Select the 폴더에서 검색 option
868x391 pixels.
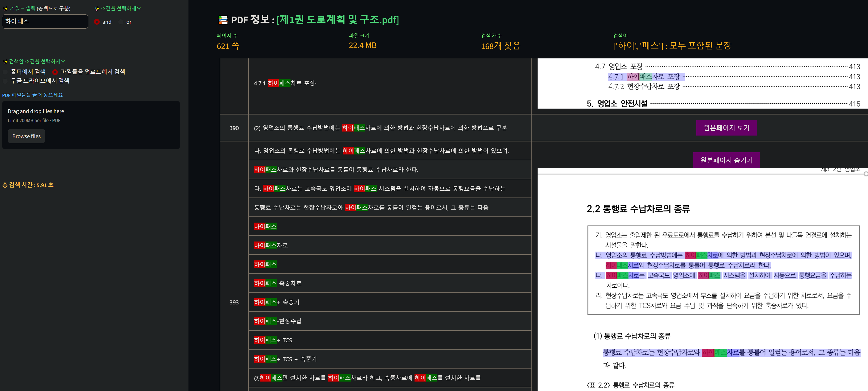pyautogui.click(x=5, y=72)
